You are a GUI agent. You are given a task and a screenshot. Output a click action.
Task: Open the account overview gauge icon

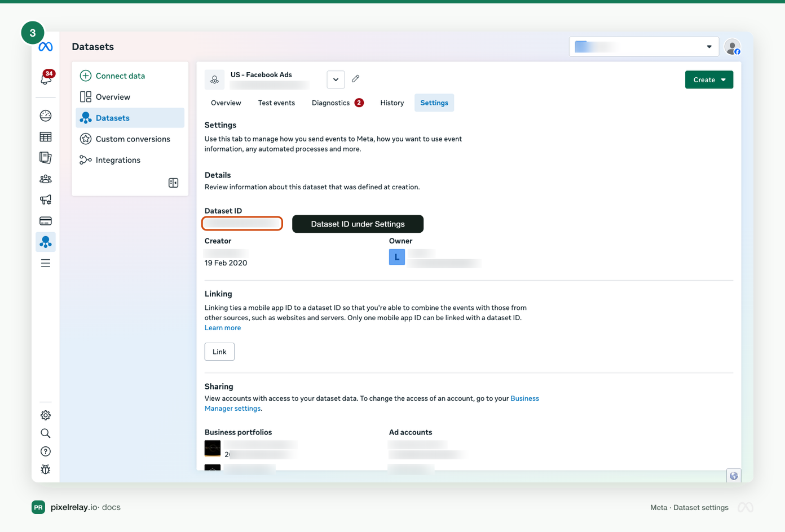[46, 116]
